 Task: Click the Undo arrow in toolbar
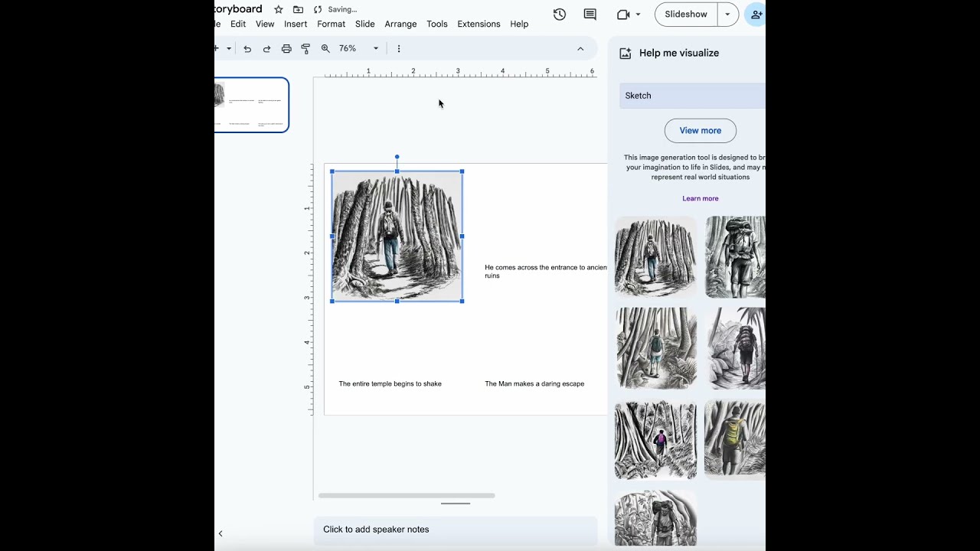(247, 49)
